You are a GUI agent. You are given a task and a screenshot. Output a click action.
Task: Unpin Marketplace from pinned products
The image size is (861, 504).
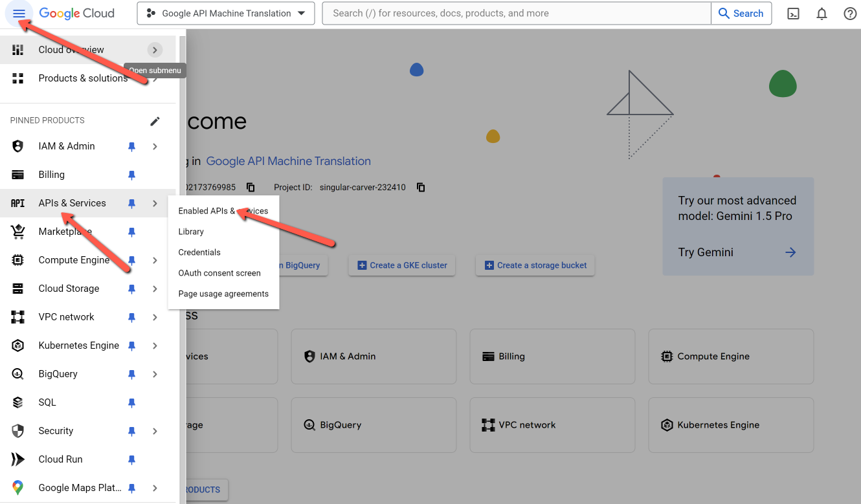(x=131, y=232)
